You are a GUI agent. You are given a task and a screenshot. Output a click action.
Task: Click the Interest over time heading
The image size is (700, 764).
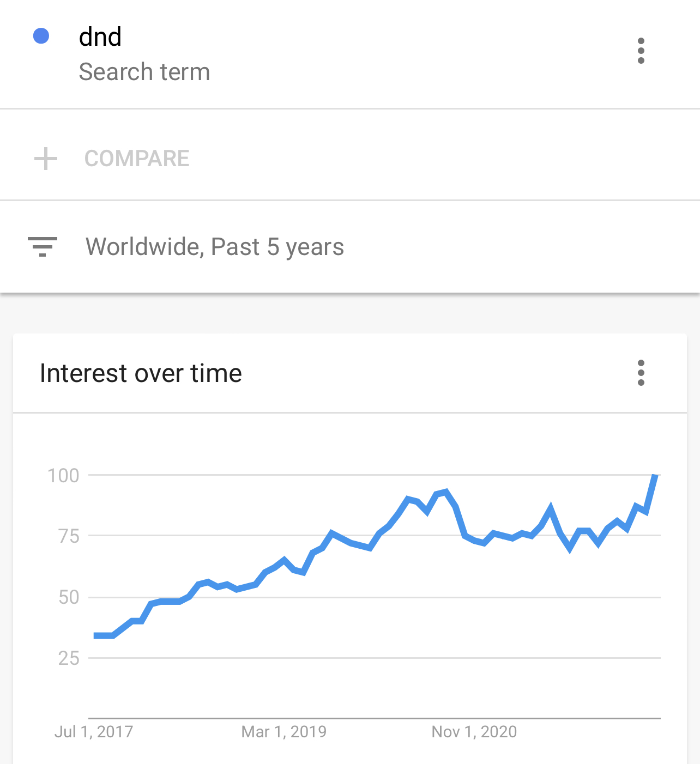tap(141, 373)
